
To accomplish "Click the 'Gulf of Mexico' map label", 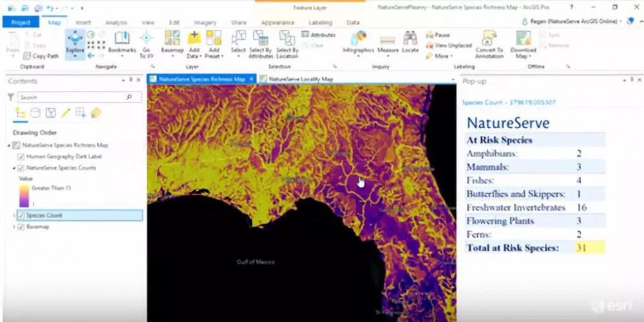I will (256, 262).
